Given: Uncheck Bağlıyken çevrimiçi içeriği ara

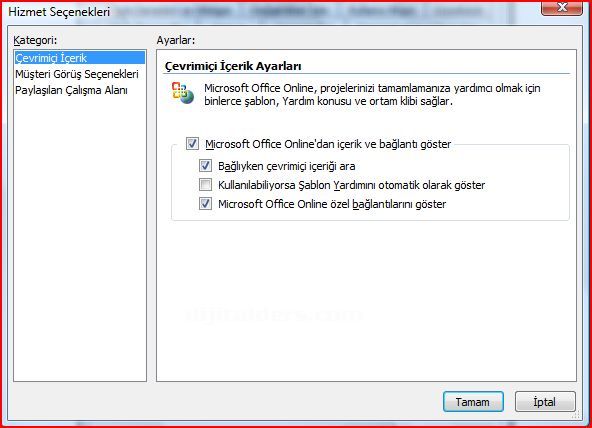Looking at the screenshot, I should coord(205,166).
